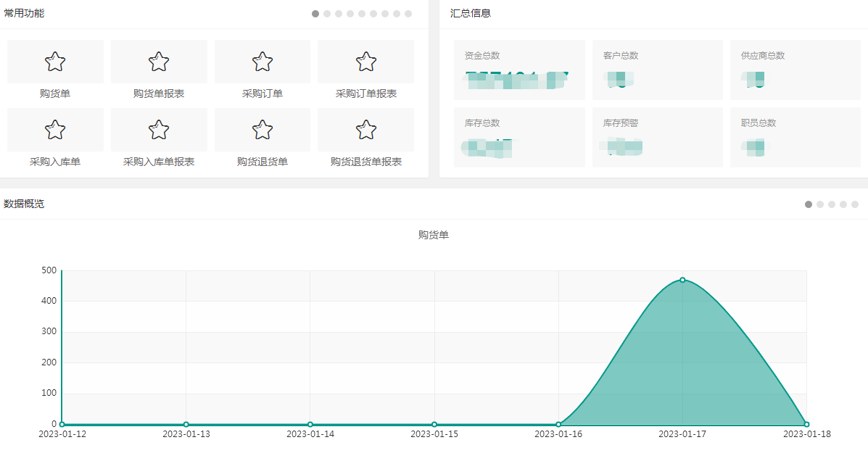Click the 2023-01-17 axis label
The image size is (868, 469).
click(682, 434)
